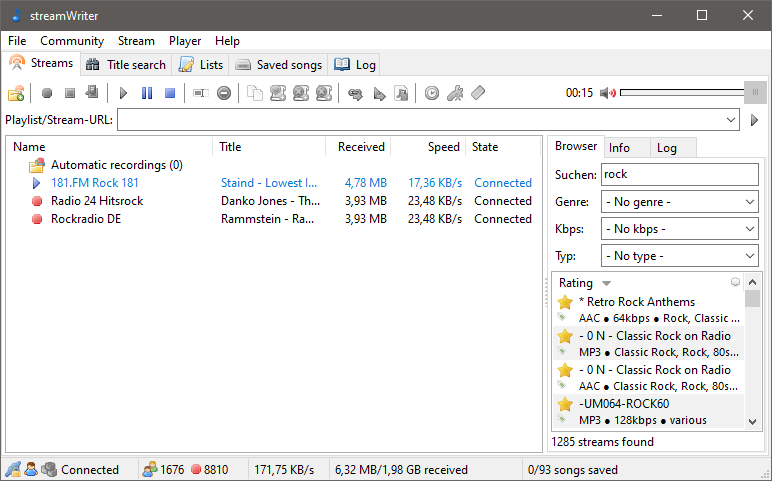Pause playback with the blue pause icon
The image size is (772, 481).
[x=147, y=93]
